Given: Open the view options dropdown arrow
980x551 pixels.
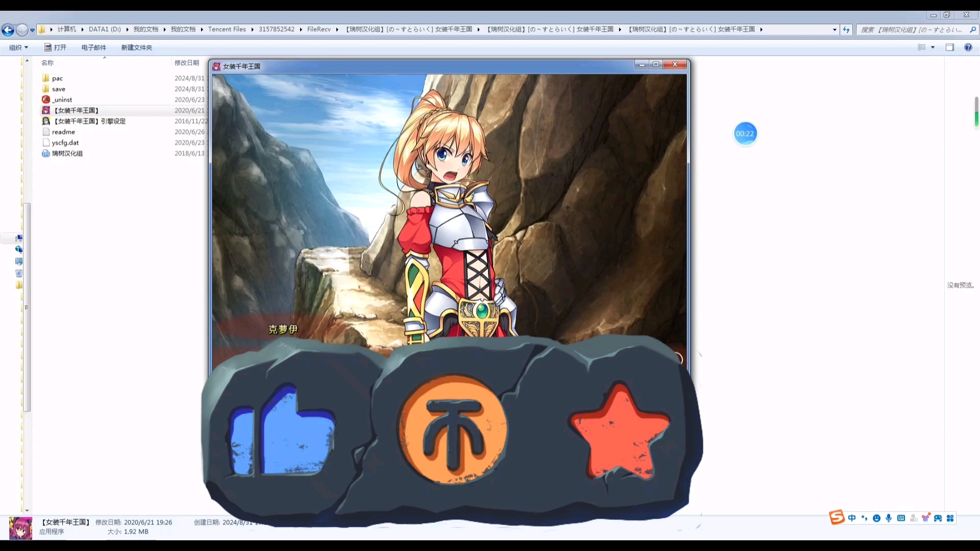Looking at the screenshot, I should pos(933,47).
